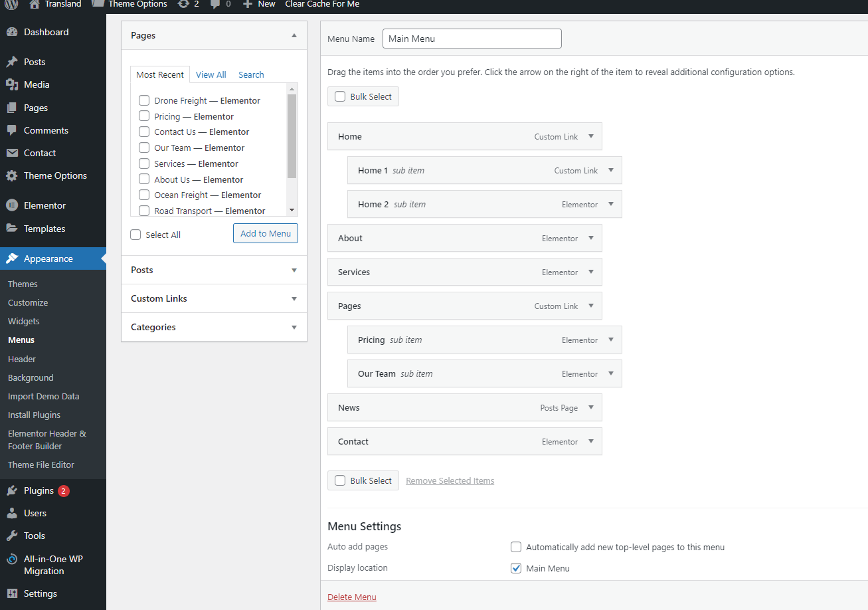
Task: Open the Comments bubble sidebar icon
Action: [x=12, y=130]
